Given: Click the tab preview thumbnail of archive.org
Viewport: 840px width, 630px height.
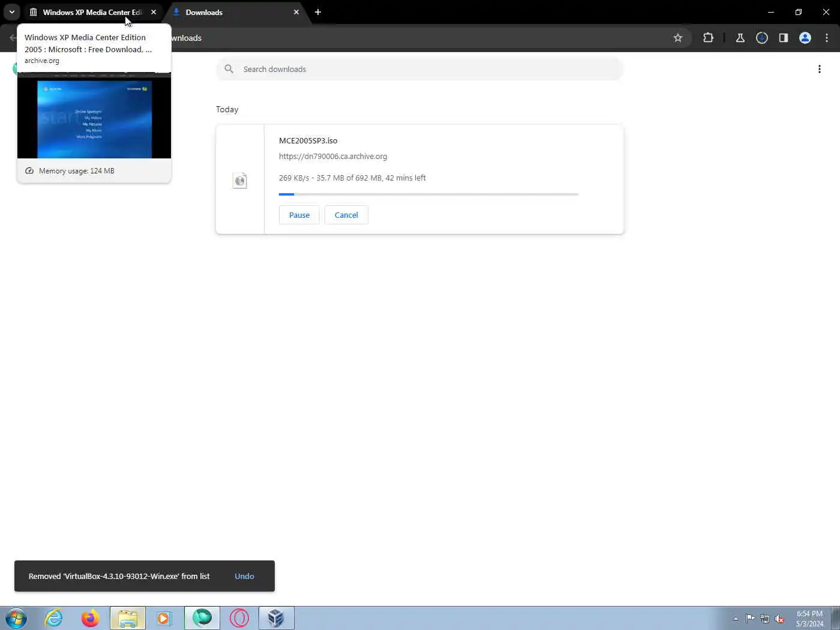Looking at the screenshot, I should point(94,115).
